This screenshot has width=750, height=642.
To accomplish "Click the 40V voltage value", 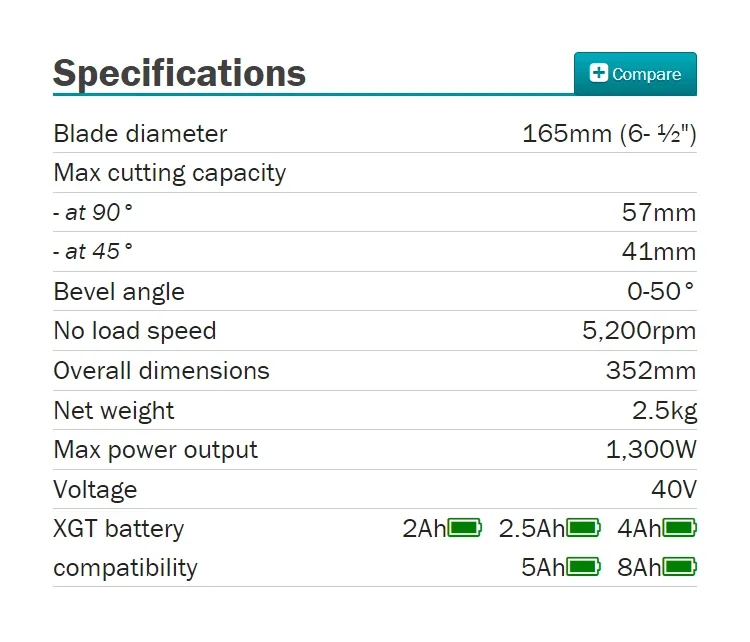I will point(674,489).
